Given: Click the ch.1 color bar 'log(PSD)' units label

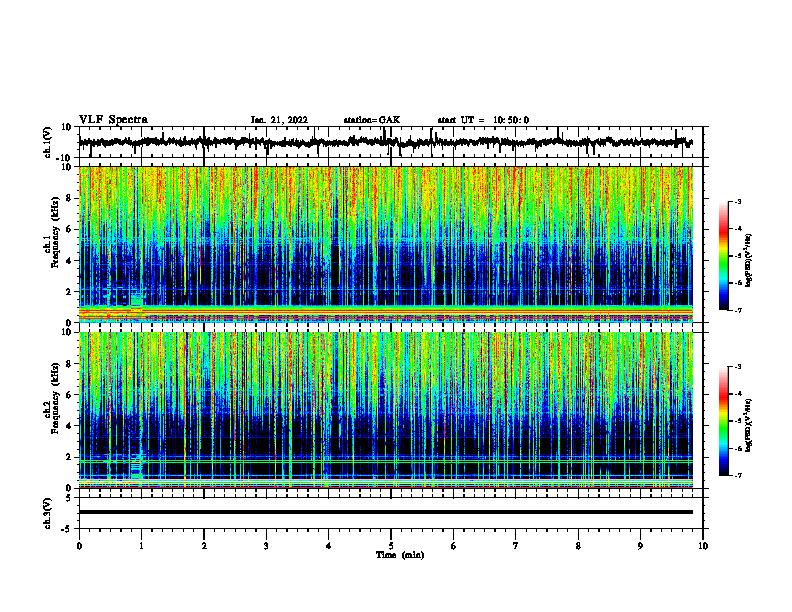Looking at the screenshot, I should coord(749,260).
